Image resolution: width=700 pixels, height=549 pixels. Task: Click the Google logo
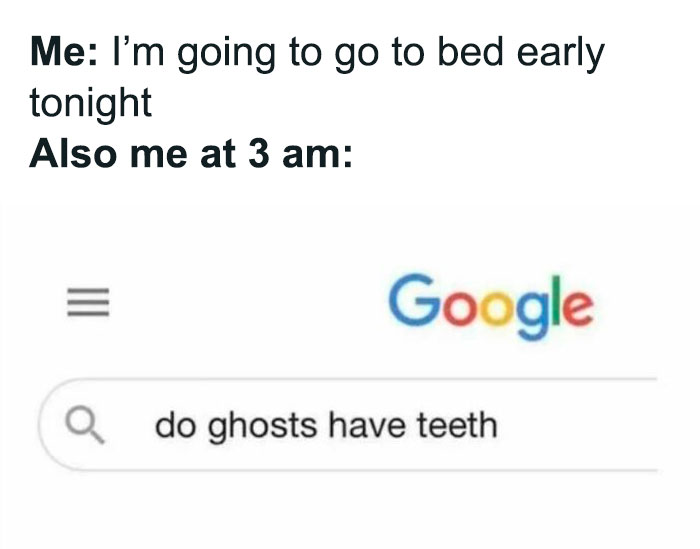click(491, 302)
